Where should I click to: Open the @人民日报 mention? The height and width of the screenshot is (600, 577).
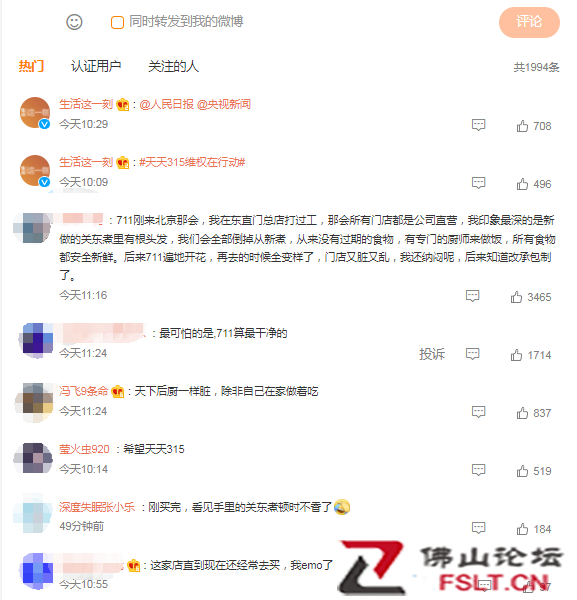(166, 104)
